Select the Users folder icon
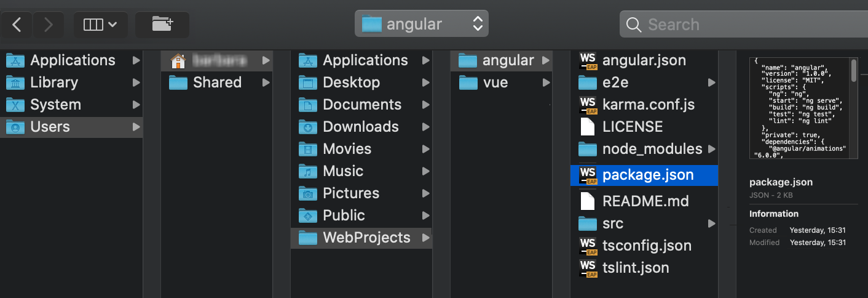This screenshot has height=298, width=868. pyautogui.click(x=15, y=127)
